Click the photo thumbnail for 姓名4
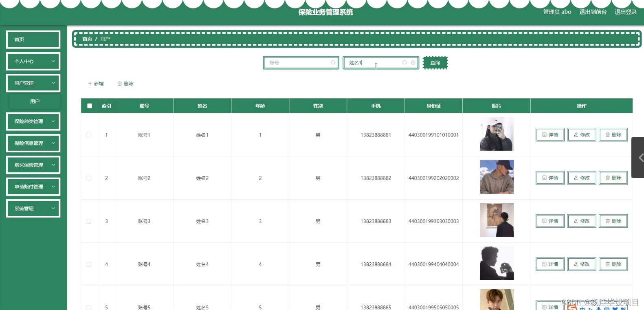The width and height of the screenshot is (644, 310). click(x=497, y=263)
